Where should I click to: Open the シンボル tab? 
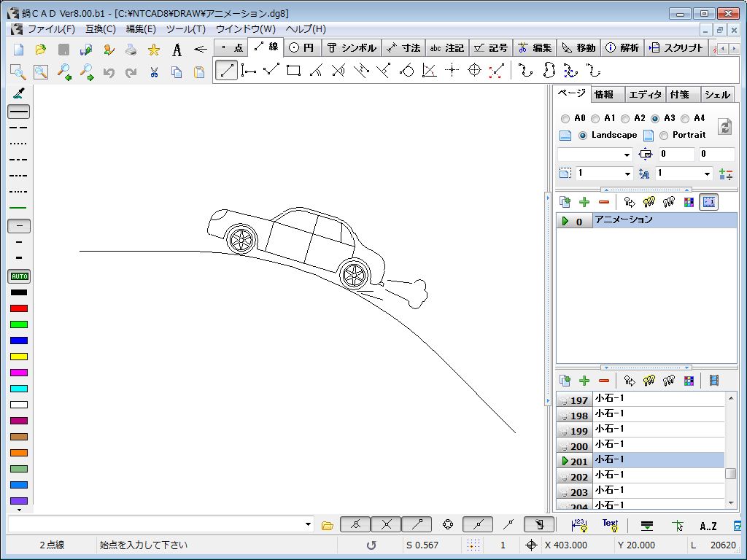[x=352, y=47]
